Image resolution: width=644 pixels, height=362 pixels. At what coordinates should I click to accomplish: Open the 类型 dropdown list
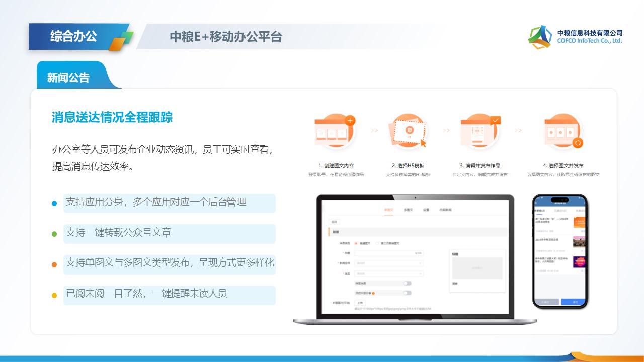coord(388,274)
